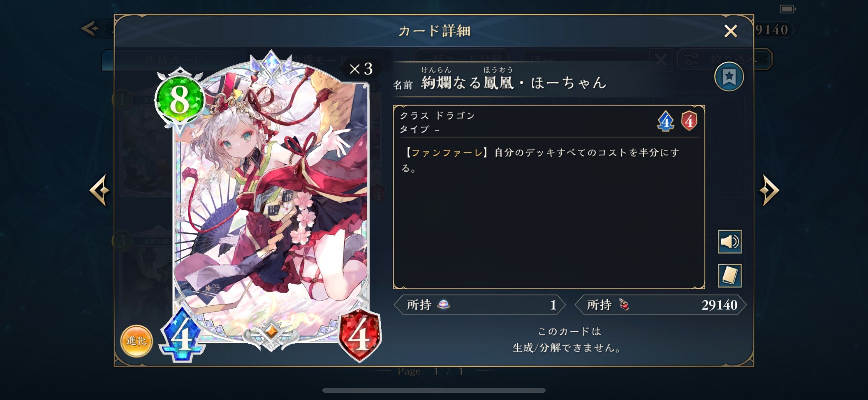868x400 pixels.
Task: Tap the 進化 evolve button
Action: tap(136, 341)
